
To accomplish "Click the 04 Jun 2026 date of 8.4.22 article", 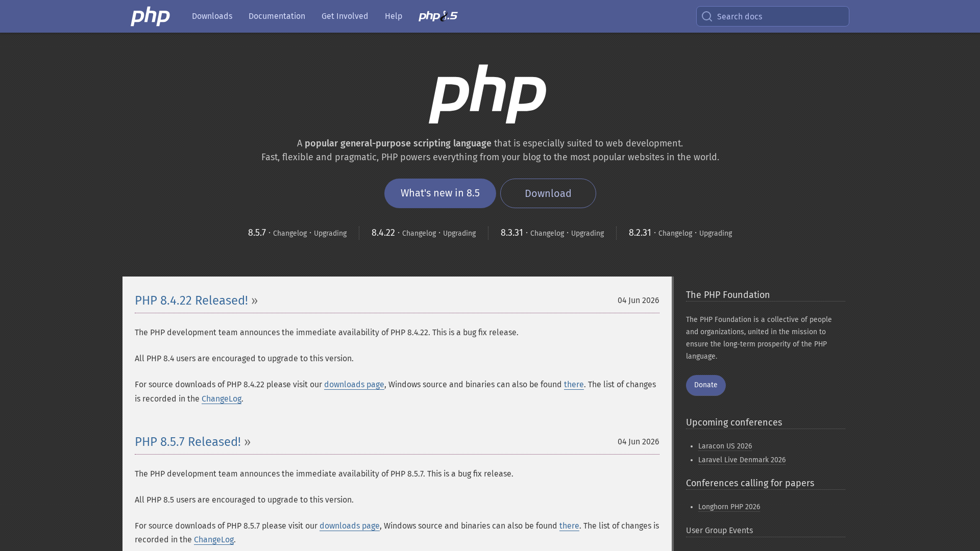I will 638,300.
